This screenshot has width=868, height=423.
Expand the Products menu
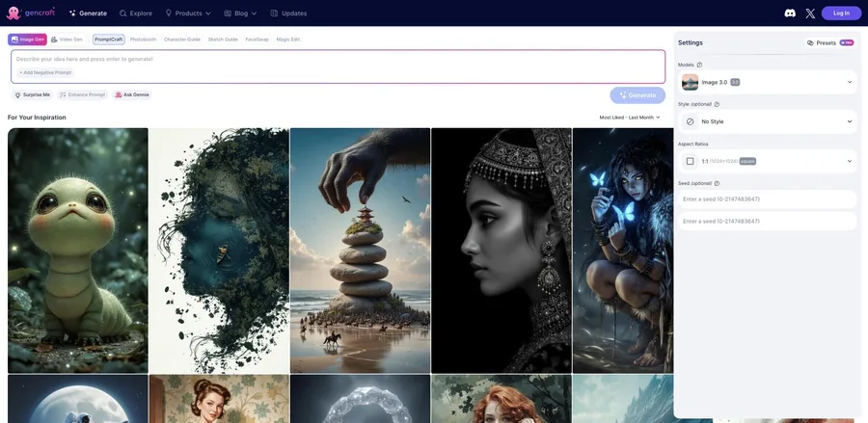(x=188, y=13)
